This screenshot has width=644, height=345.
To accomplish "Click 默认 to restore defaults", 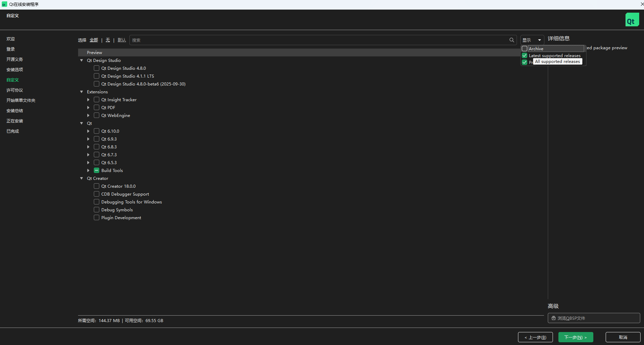I will click(122, 40).
